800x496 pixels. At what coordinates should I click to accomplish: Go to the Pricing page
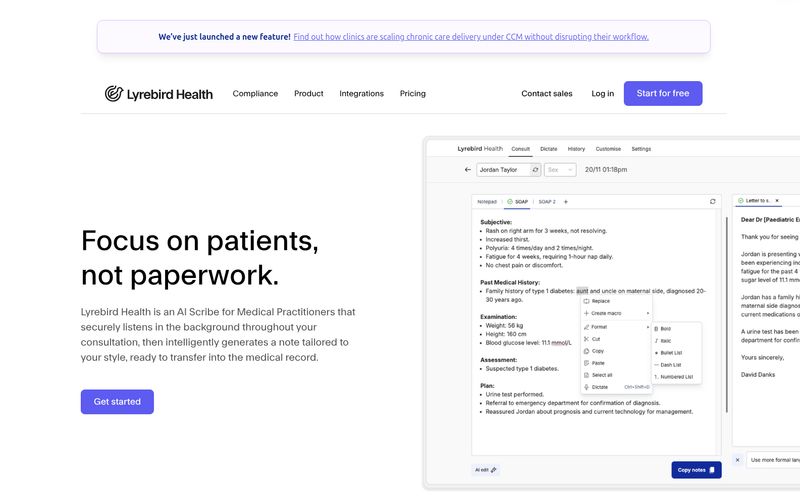[413, 93]
